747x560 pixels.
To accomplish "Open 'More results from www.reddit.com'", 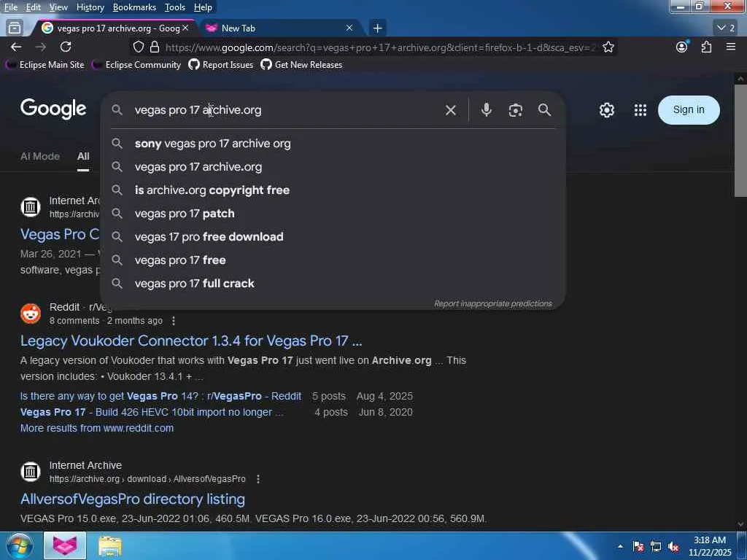I will [x=97, y=428].
